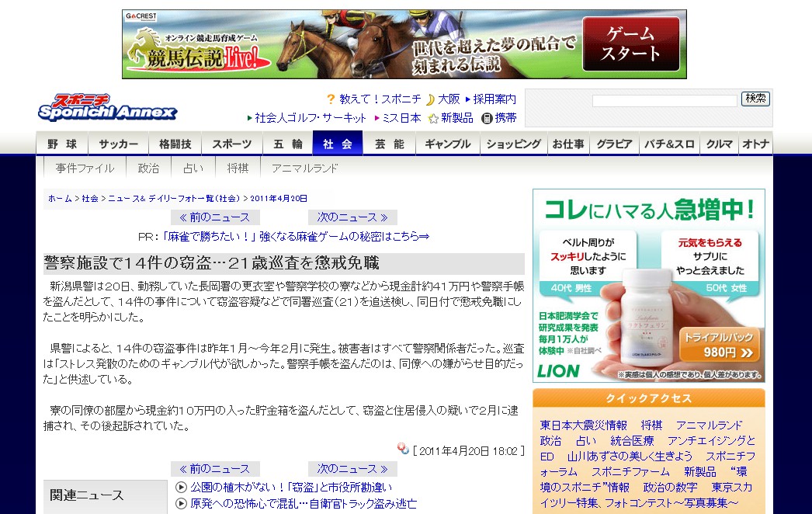
Task: Click 政治の数字 quick access link
Action: (x=670, y=488)
